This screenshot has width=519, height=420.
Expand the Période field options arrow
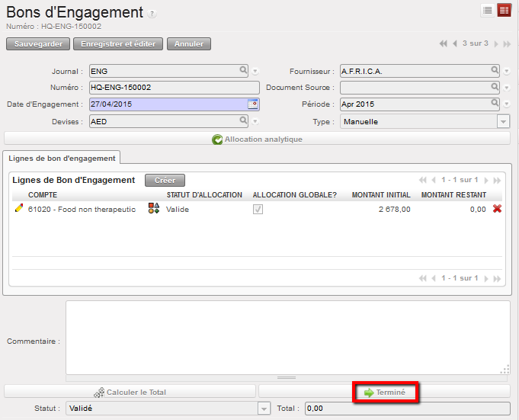(x=506, y=104)
